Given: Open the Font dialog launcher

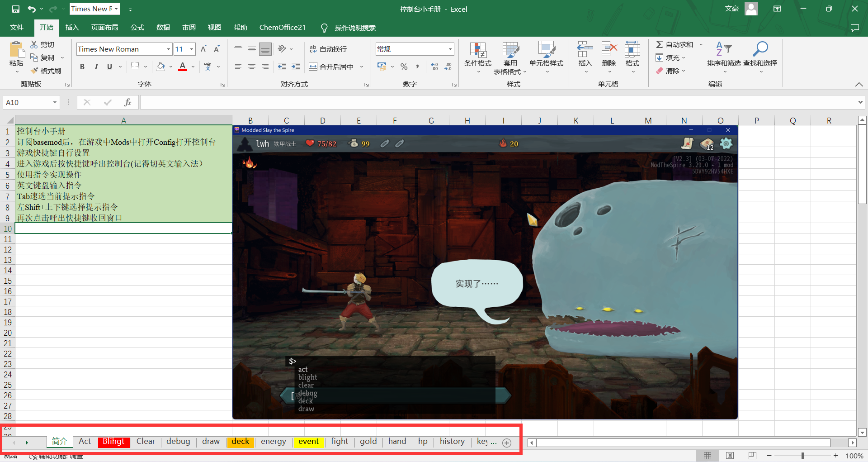Looking at the screenshot, I should click(223, 85).
